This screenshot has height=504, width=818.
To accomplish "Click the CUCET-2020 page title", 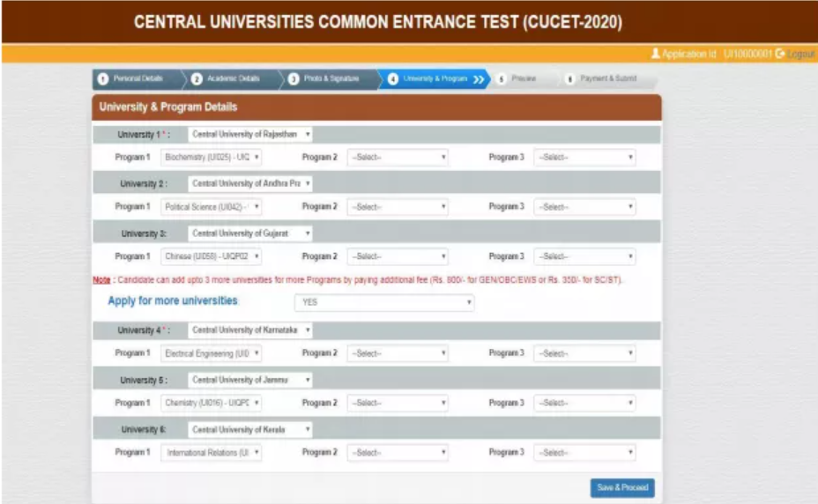I will coord(377,22).
